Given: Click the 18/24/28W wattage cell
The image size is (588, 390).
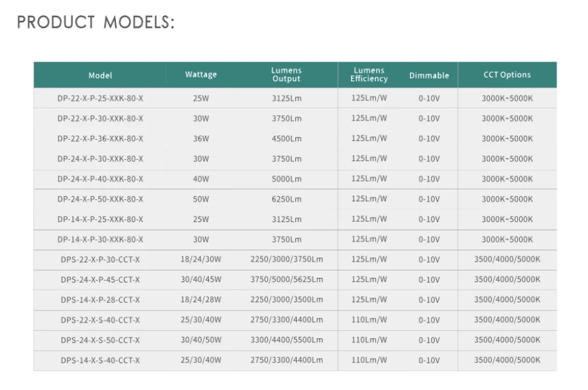Looking at the screenshot, I should (x=200, y=300).
